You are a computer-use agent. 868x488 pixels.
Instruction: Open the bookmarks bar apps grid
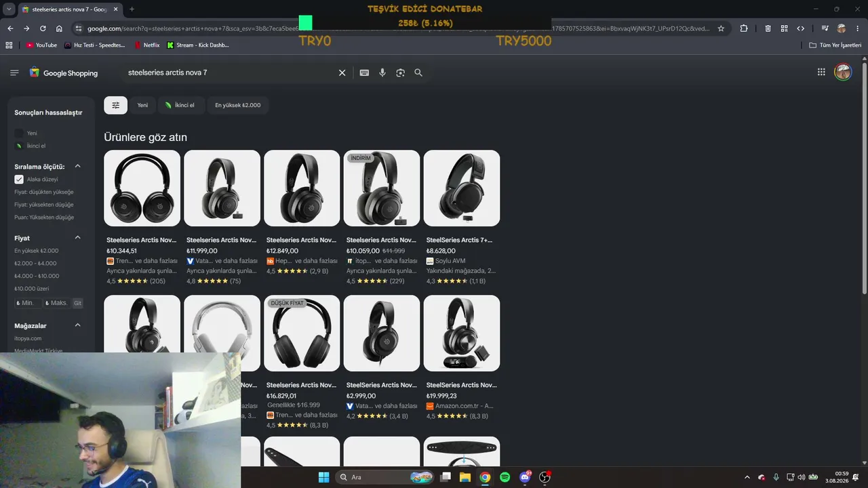click(9, 45)
